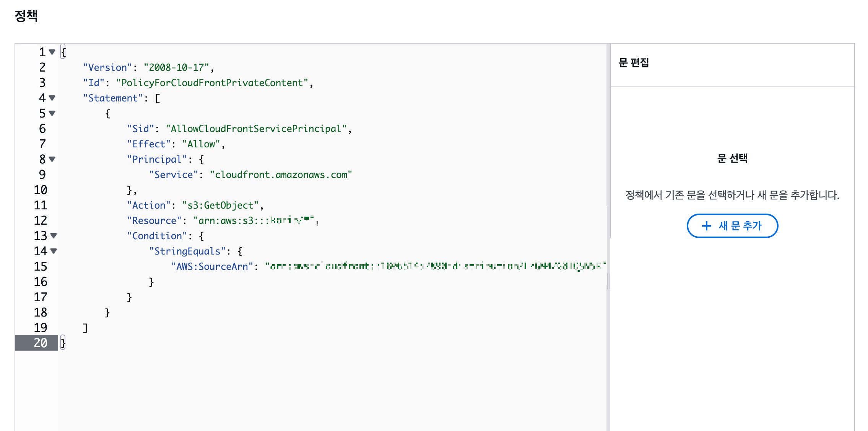Click line number 12 in the gutter
868x431 pixels.
point(40,220)
